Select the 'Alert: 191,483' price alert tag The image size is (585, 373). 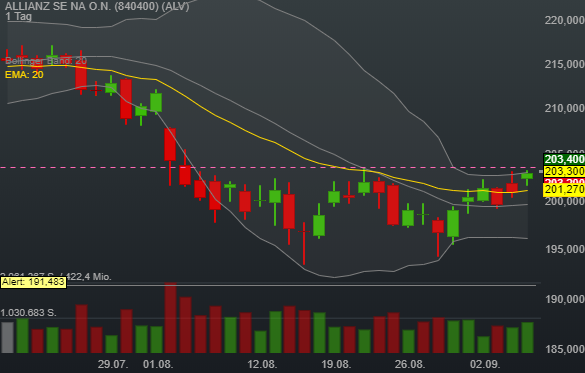point(33,282)
